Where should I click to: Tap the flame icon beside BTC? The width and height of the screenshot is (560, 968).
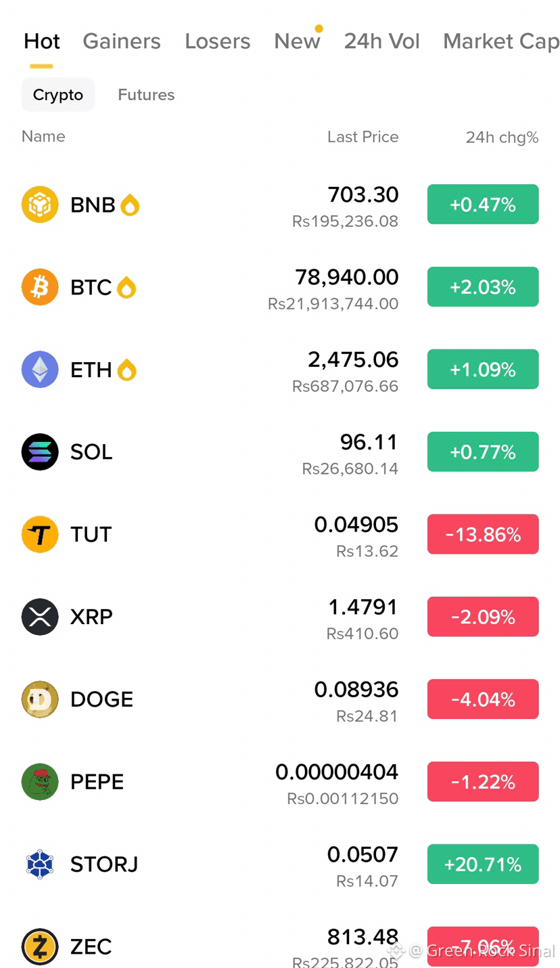click(x=126, y=288)
